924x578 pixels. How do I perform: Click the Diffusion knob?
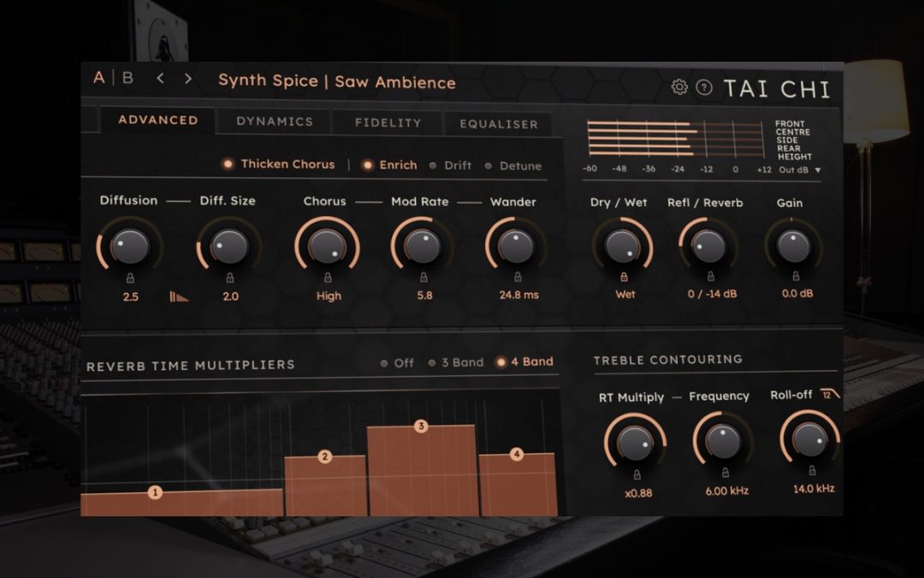[x=130, y=246]
